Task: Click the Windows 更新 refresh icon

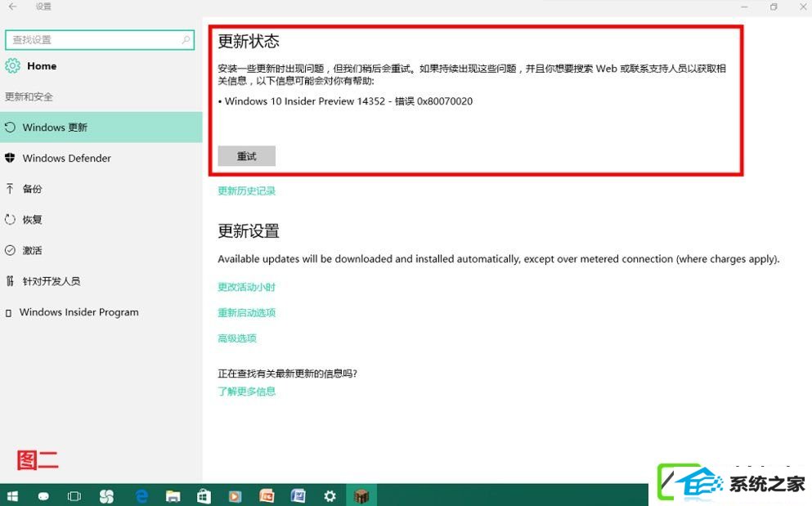Action: pos(10,127)
